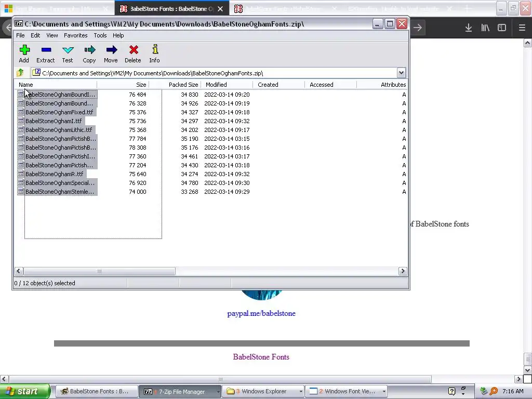Image resolution: width=532 pixels, height=399 pixels.
Task: Open the Tools menu
Action: [x=100, y=35]
